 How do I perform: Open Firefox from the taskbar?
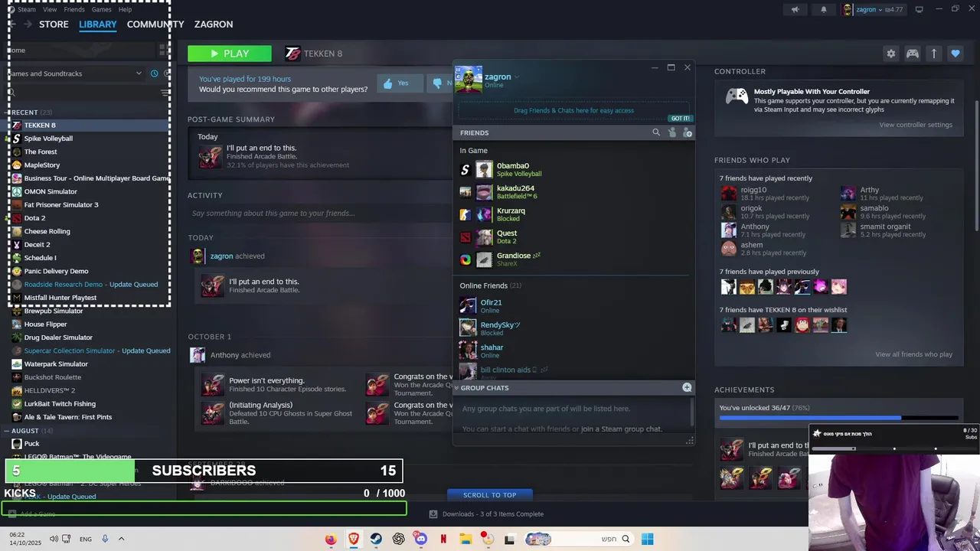331,539
